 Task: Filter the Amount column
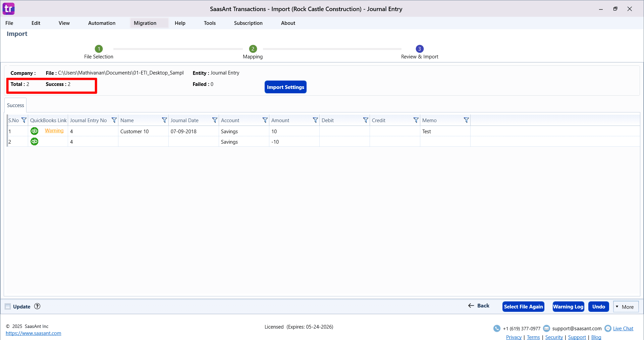[x=315, y=120]
